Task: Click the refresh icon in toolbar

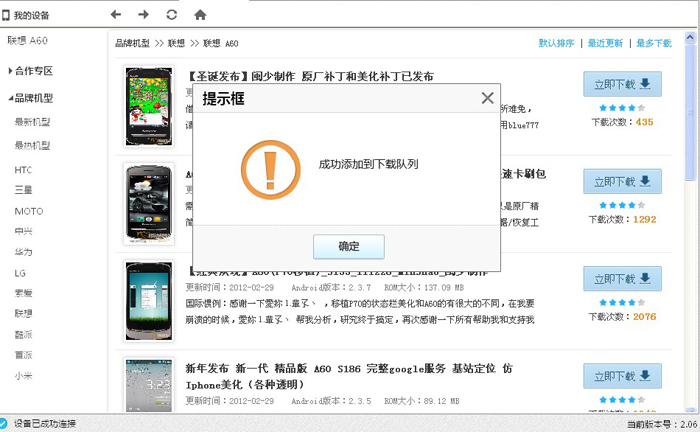Action: coord(172,15)
